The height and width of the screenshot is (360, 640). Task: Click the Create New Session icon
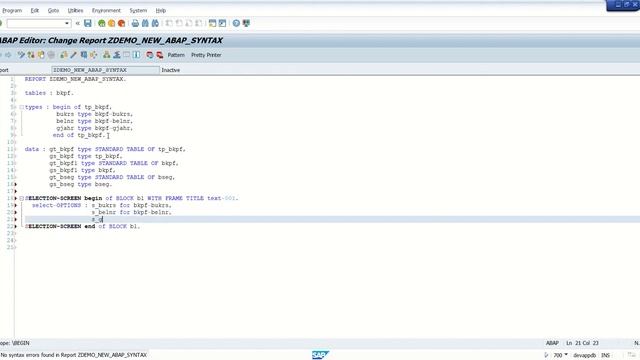coord(212,23)
